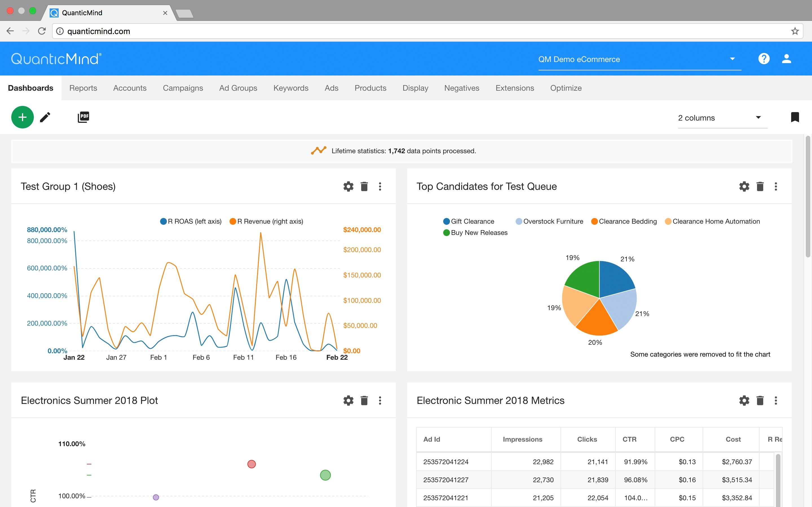This screenshot has width=812, height=507.
Task: Click the Optimize menu item
Action: 566,88
